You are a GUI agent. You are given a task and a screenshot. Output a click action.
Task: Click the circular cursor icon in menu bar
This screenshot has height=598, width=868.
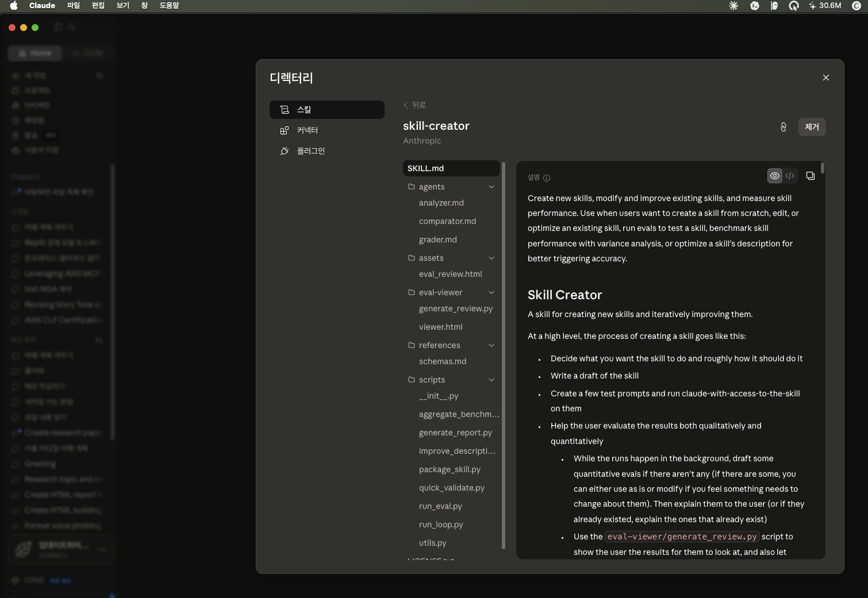(794, 6)
